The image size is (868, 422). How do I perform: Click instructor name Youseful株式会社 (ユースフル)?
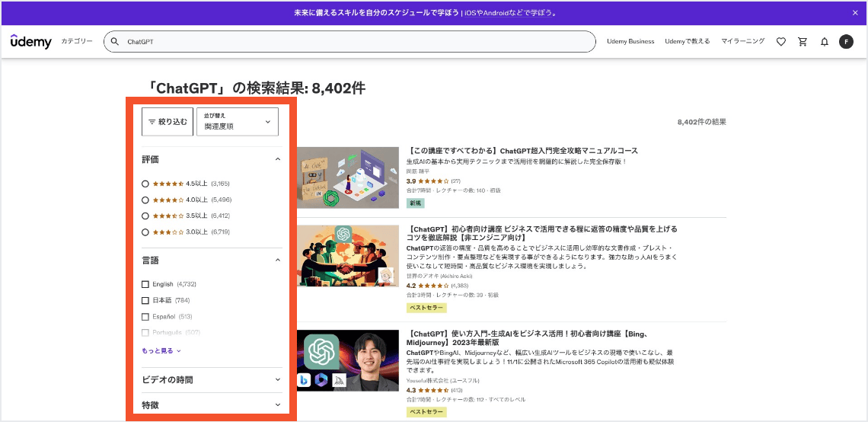point(443,381)
